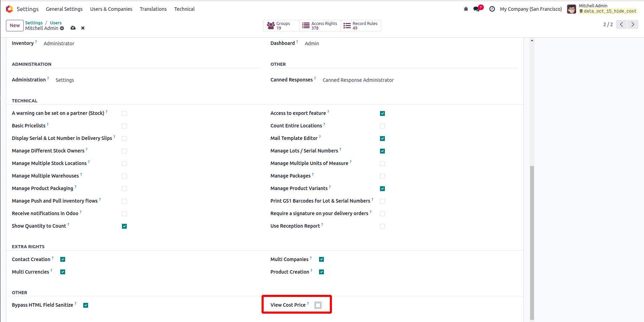Viewport: 644px width, 322px height.
Task: Go to previous record arrow
Action: pyautogui.click(x=621, y=24)
